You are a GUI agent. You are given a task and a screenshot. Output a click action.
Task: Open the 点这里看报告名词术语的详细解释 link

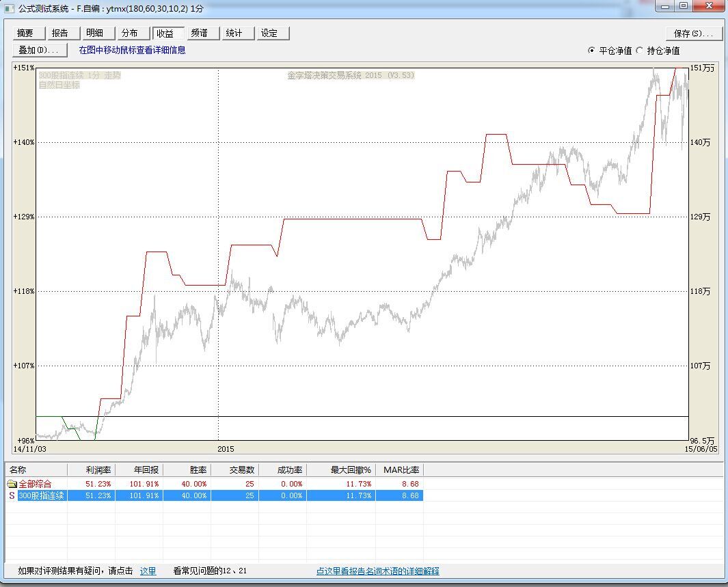377,571
